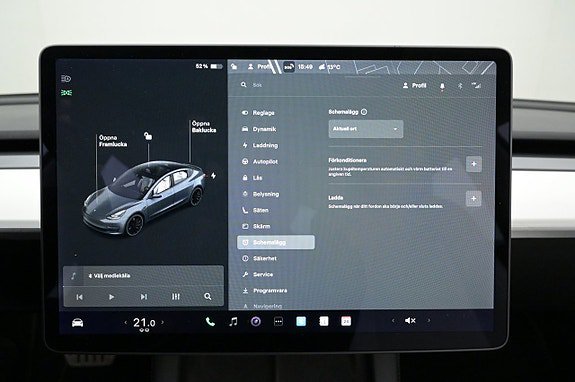
Task: Tap Välj mediekälla to choose media source
Action: tap(110, 276)
